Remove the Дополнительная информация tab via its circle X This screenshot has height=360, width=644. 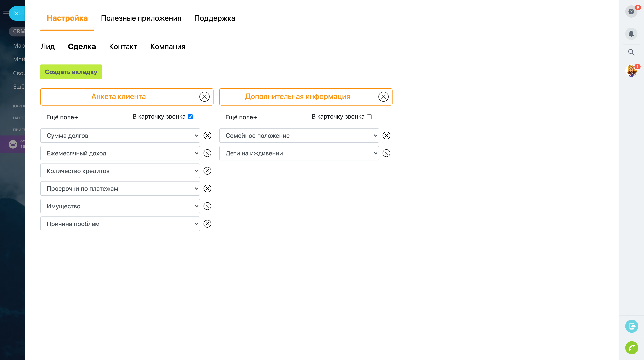click(384, 97)
